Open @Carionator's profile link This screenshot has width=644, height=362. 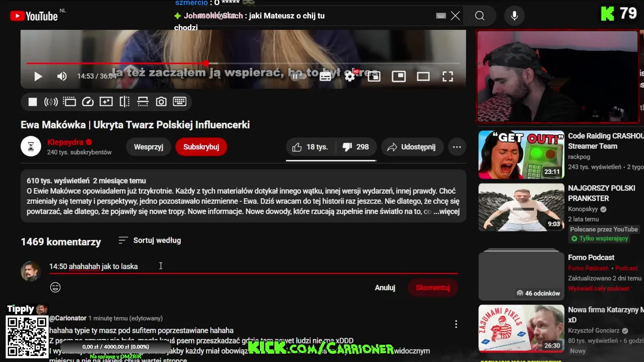pyautogui.click(x=68, y=318)
